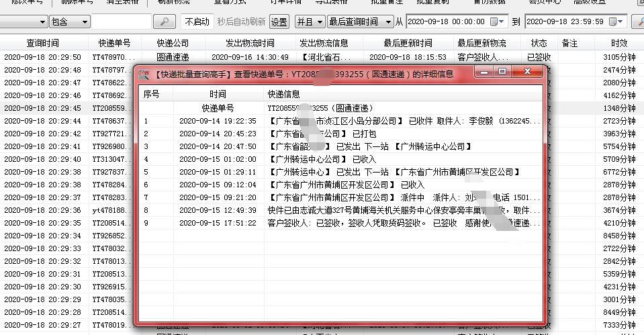Open the calendar picker of the end date field
Image resolution: width=644 pixels, height=335 pixels.
[616, 21]
